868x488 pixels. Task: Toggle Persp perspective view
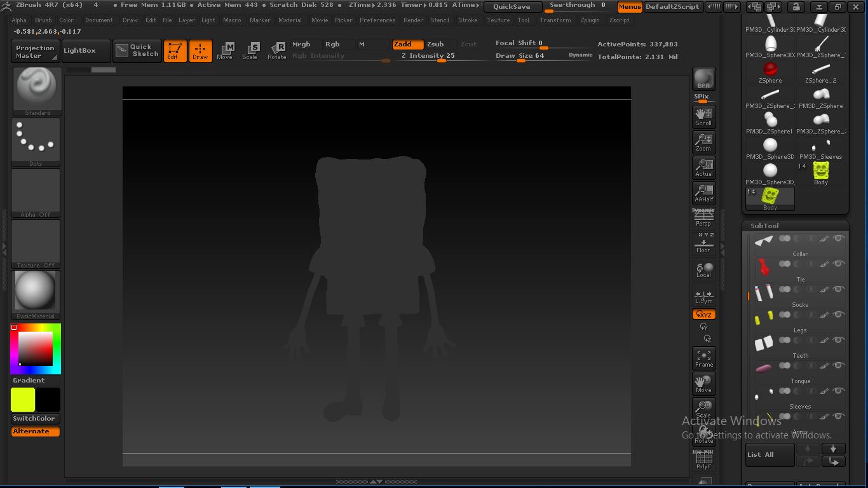tap(703, 218)
